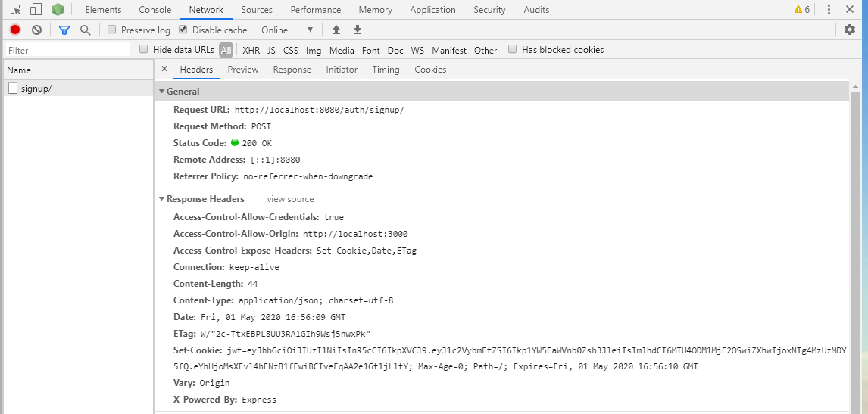The width and height of the screenshot is (868, 414).
Task: Toggle the device toolbar icon
Action: click(36, 9)
